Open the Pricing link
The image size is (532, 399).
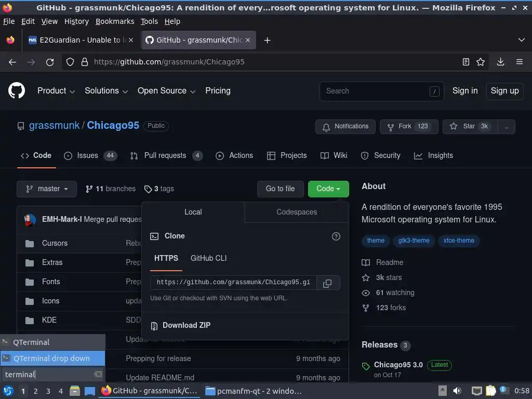218,91
